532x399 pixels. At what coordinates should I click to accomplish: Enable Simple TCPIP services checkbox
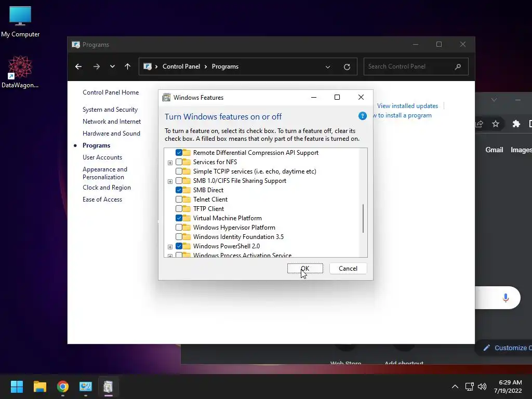179,171
